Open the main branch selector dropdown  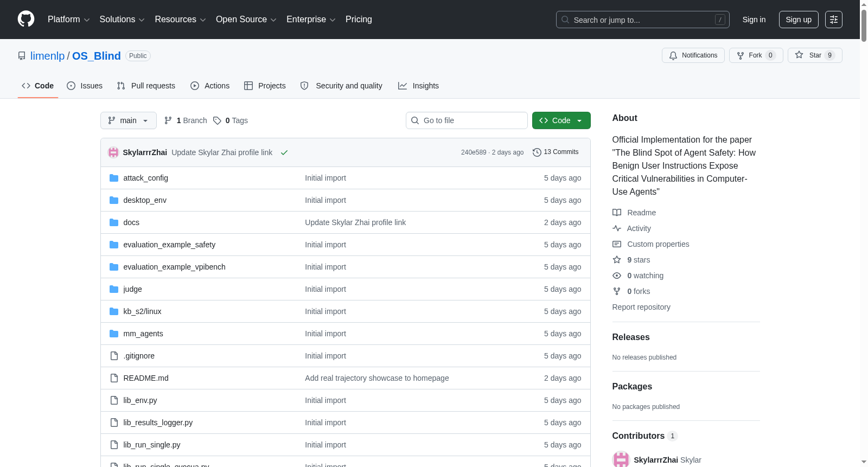point(129,120)
